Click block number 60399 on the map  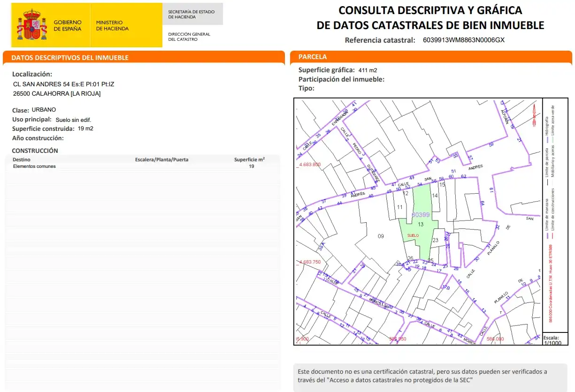tap(421, 214)
